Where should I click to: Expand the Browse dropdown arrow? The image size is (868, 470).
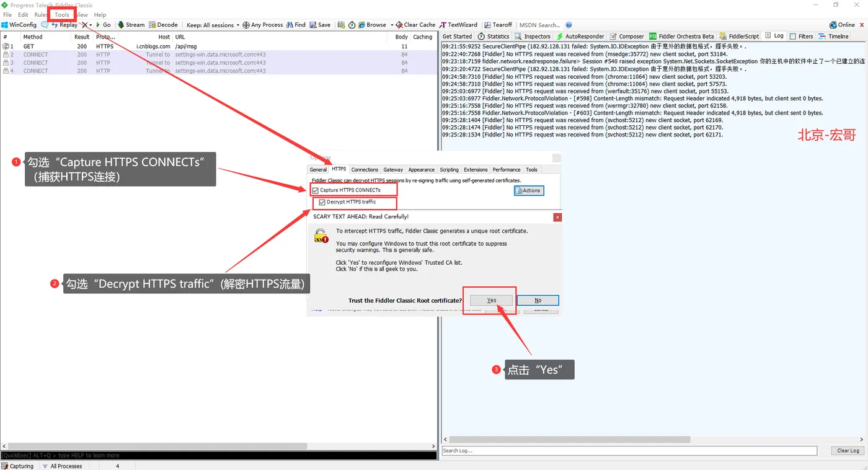[392, 25]
